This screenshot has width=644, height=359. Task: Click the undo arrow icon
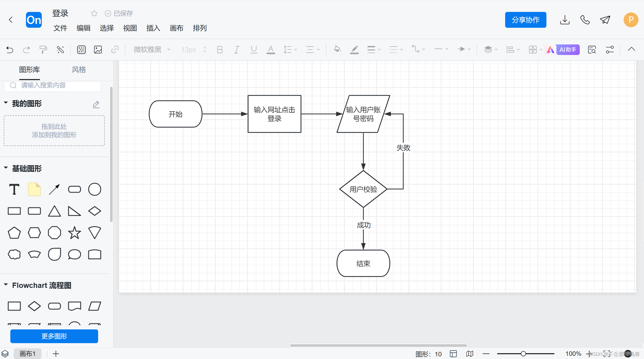(10, 49)
